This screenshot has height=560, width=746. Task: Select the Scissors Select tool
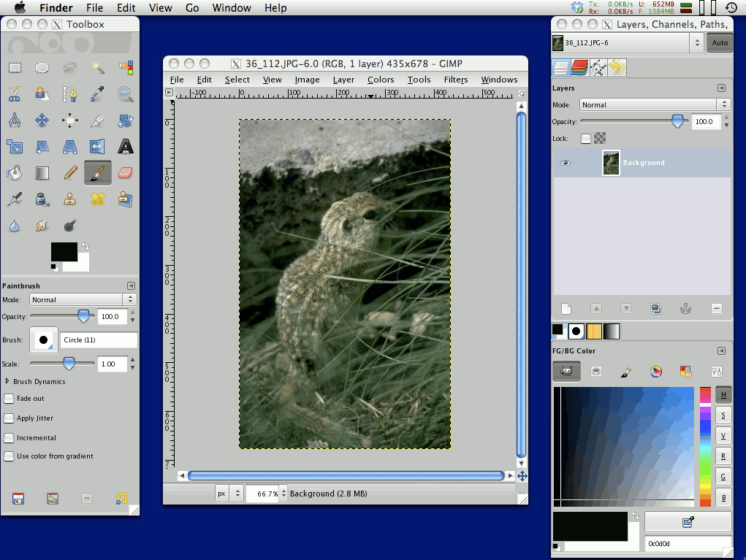pyautogui.click(x=14, y=94)
